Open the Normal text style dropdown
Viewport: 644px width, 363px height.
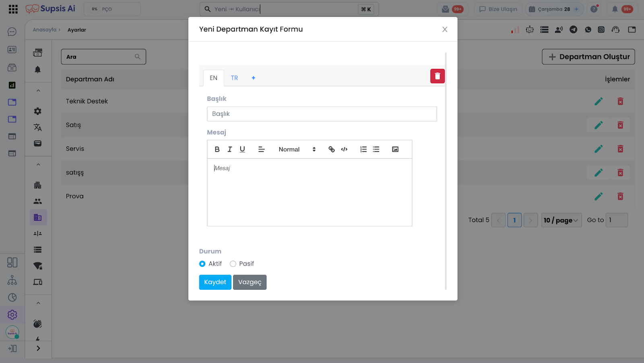[x=297, y=149]
